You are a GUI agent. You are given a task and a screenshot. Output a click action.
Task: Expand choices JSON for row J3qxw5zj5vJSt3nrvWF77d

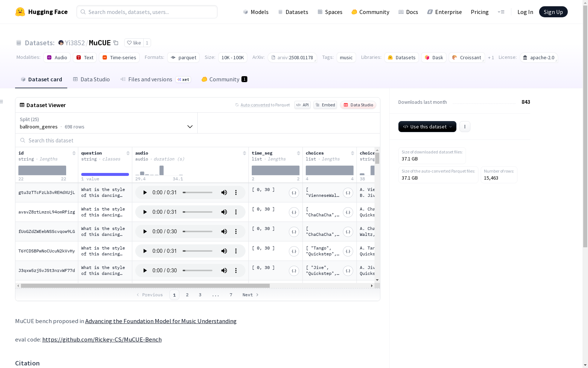(348, 271)
